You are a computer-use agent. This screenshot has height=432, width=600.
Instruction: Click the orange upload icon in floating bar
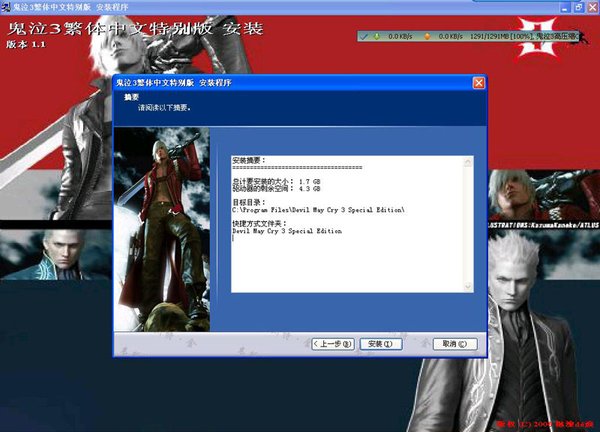pos(427,36)
